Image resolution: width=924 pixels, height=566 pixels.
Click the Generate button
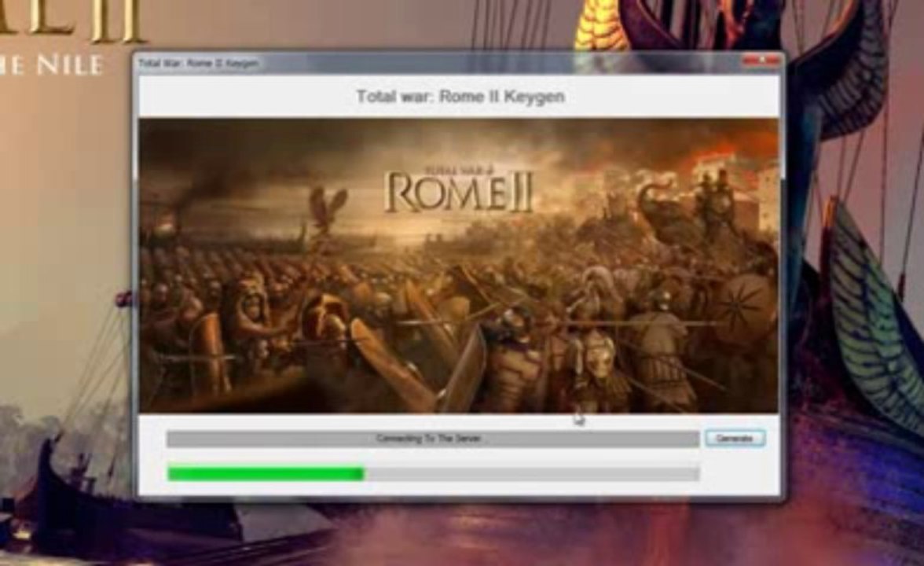pyautogui.click(x=735, y=438)
